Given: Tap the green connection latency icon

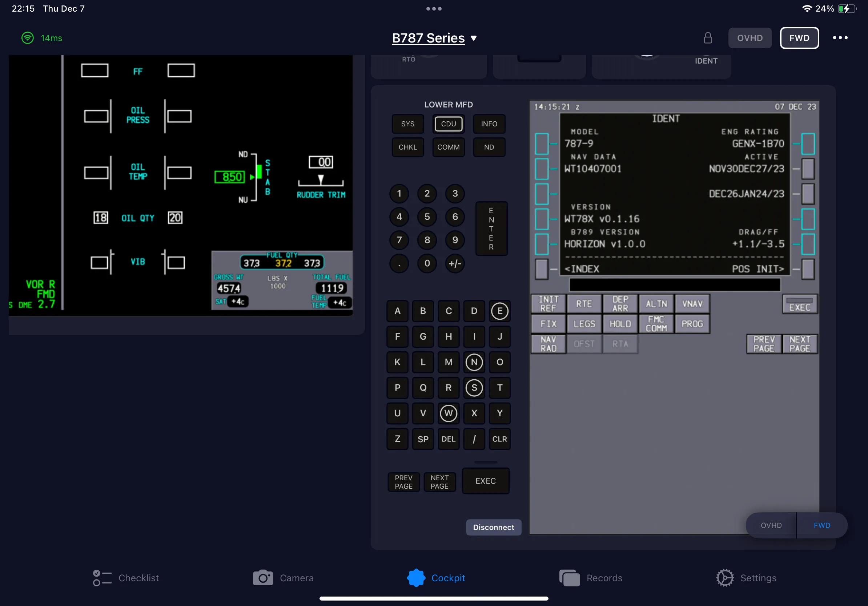Looking at the screenshot, I should (x=28, y=38).
